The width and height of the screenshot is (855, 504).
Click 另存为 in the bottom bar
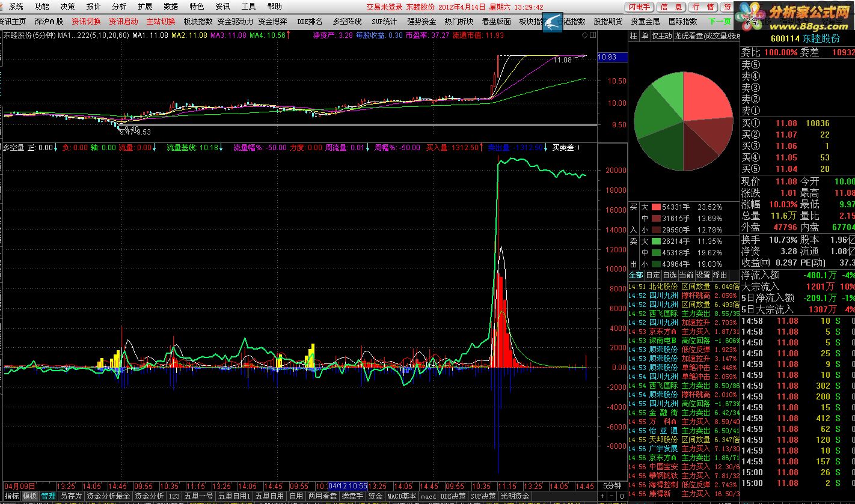[71, 496]
